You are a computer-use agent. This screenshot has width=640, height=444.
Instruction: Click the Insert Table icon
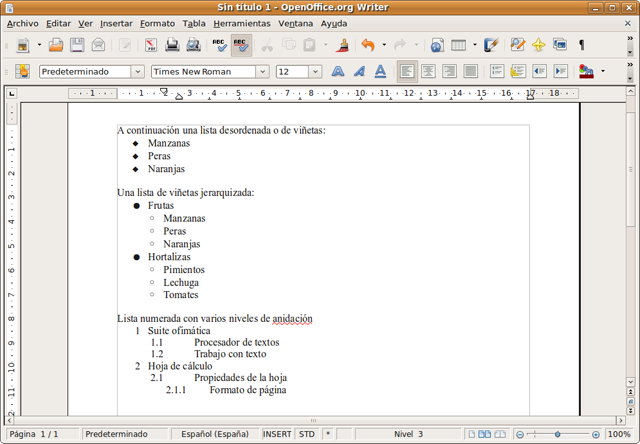coord(459,45)
